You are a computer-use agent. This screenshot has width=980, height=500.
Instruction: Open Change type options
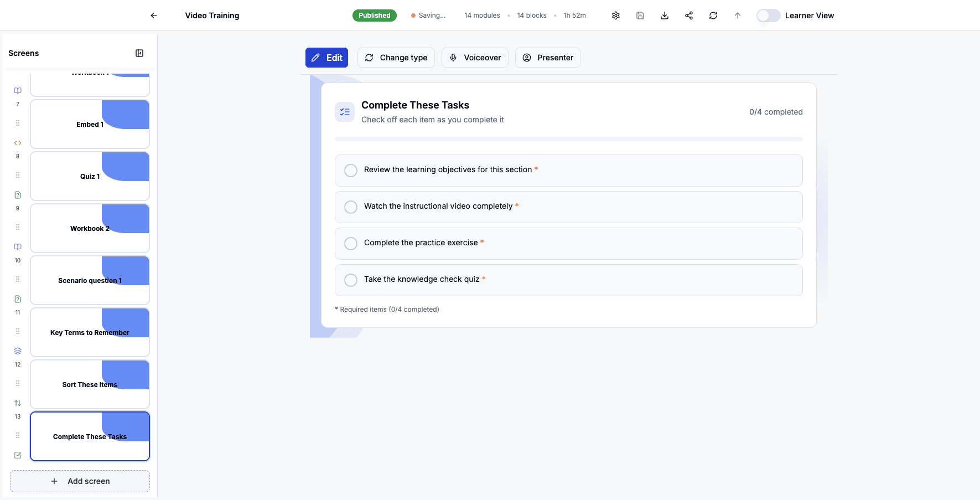[x=396, y=58]
